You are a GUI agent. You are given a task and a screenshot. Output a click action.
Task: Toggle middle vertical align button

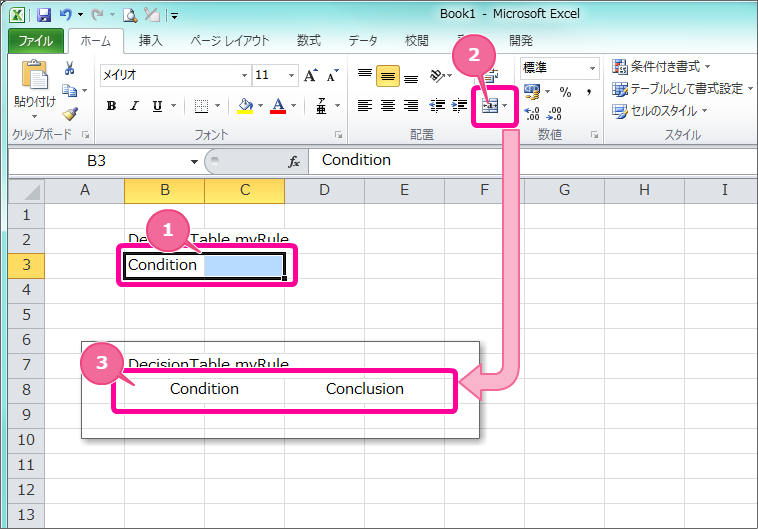pos(388,76)
